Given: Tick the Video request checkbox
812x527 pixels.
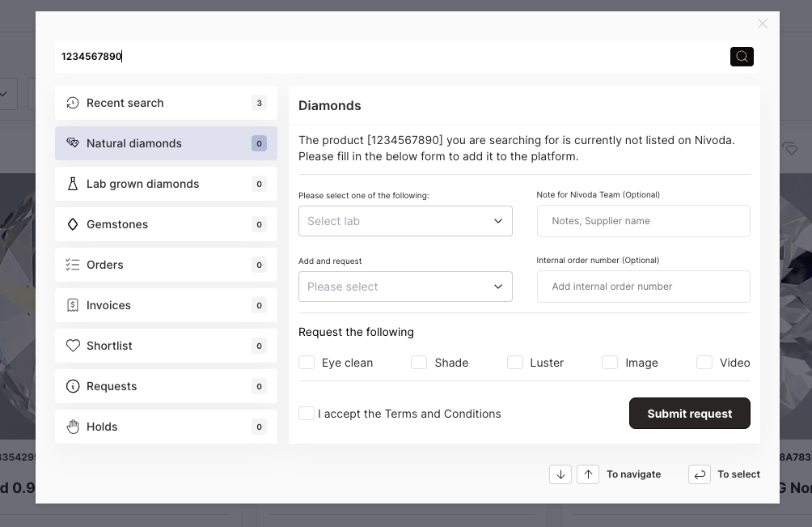Looking at the screenshot, I should tap(704, 363).
